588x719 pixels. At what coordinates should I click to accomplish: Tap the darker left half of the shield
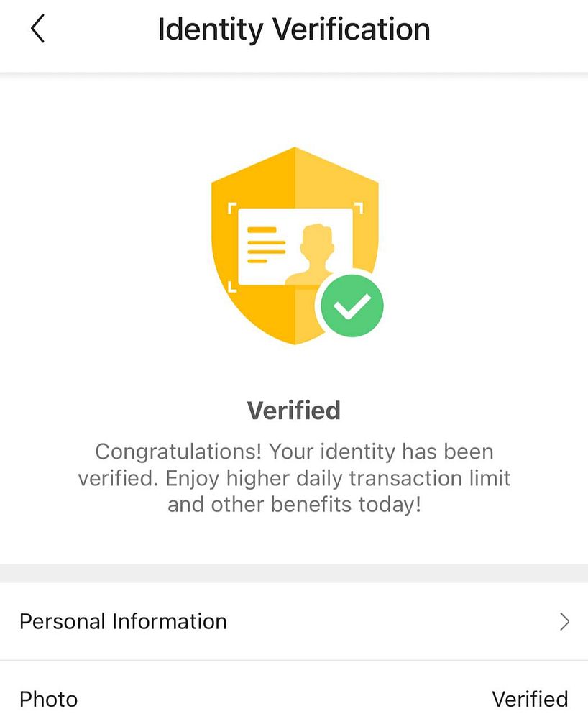pyautogui.click(x=253, y=246)
